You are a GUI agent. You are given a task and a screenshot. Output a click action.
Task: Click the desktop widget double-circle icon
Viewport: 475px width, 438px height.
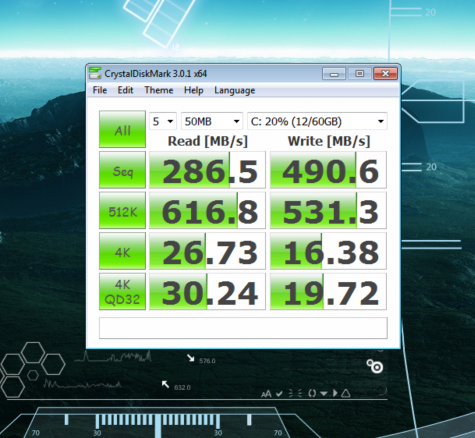375,366
